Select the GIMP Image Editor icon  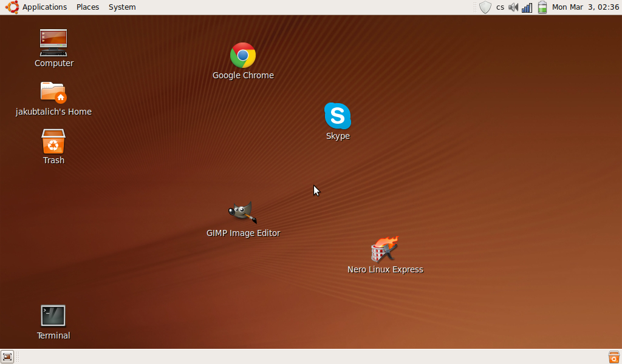click(x=243, y=213)
